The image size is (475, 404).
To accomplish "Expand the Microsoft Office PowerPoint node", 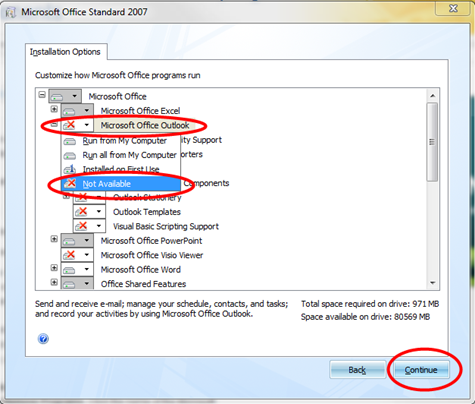I will coord(54,239).
